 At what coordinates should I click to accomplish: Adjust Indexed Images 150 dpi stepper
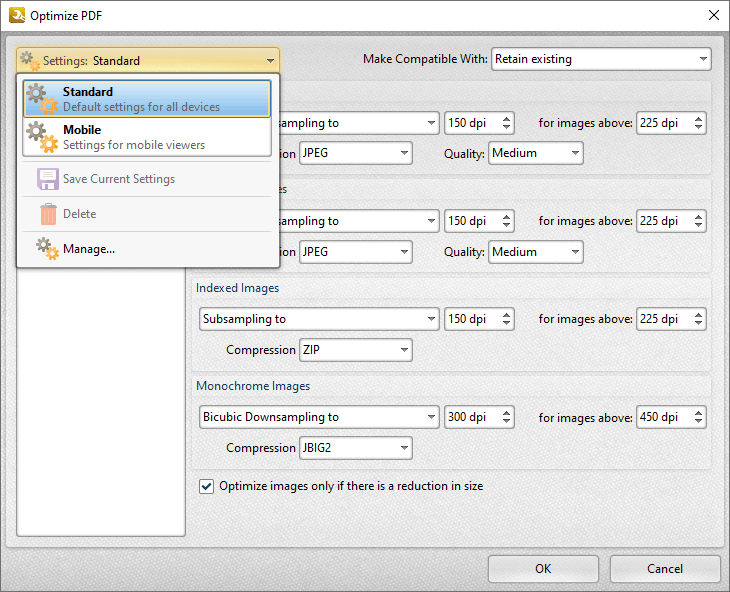point(507,319)
